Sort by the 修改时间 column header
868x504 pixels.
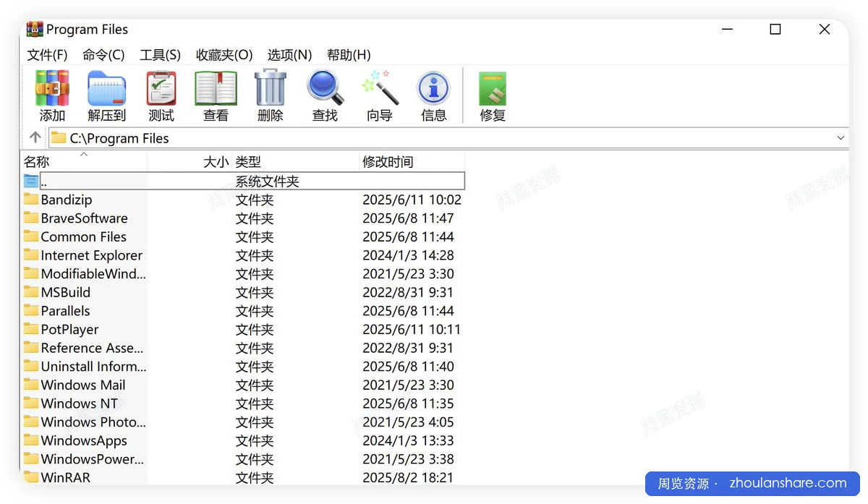[412, 162]
